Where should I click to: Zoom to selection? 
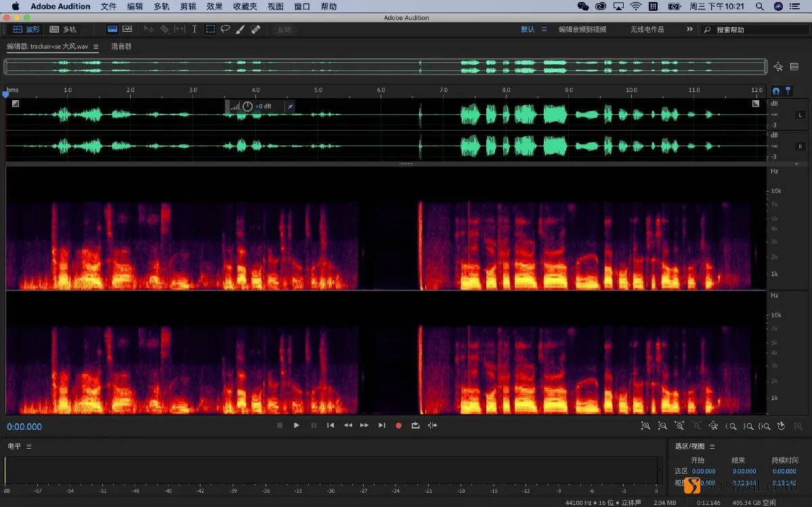(765, 426)
